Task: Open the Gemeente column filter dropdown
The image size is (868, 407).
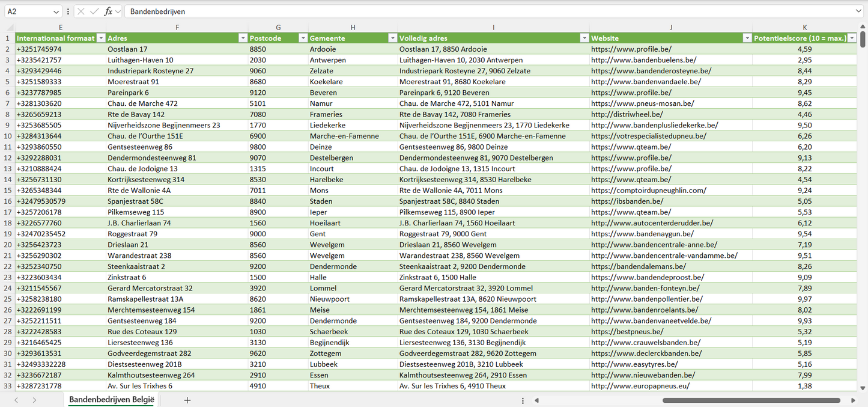Action: coord(392,38)
